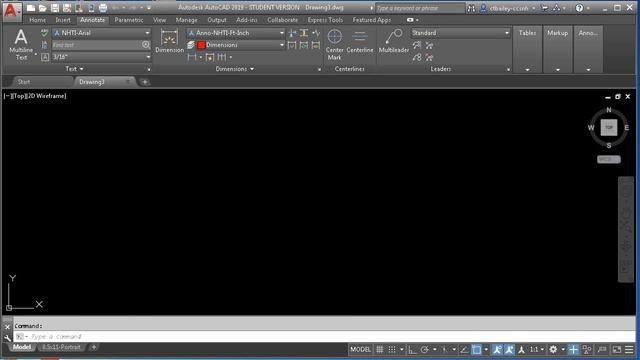640x360 pixels.
Task: Toggle show annotation objects in status bar
Action: point(497,349)
